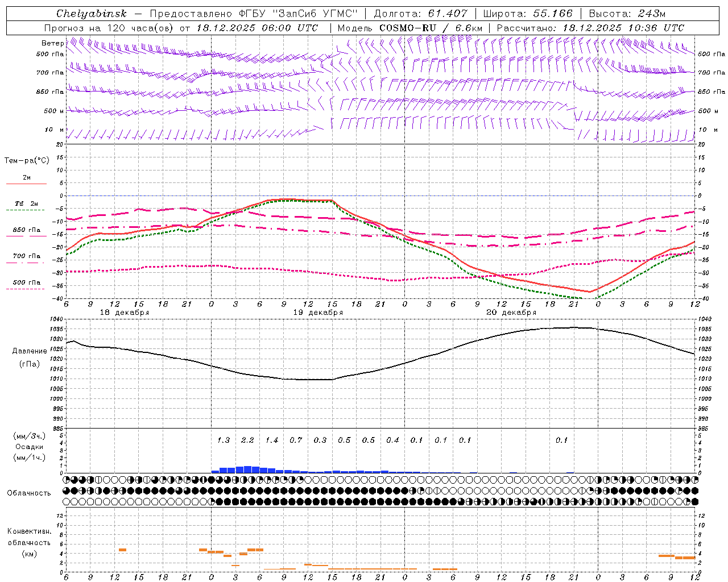Click the model label COSMO-RU / 6.6км
Screen dimensions: 728x582
431,28
